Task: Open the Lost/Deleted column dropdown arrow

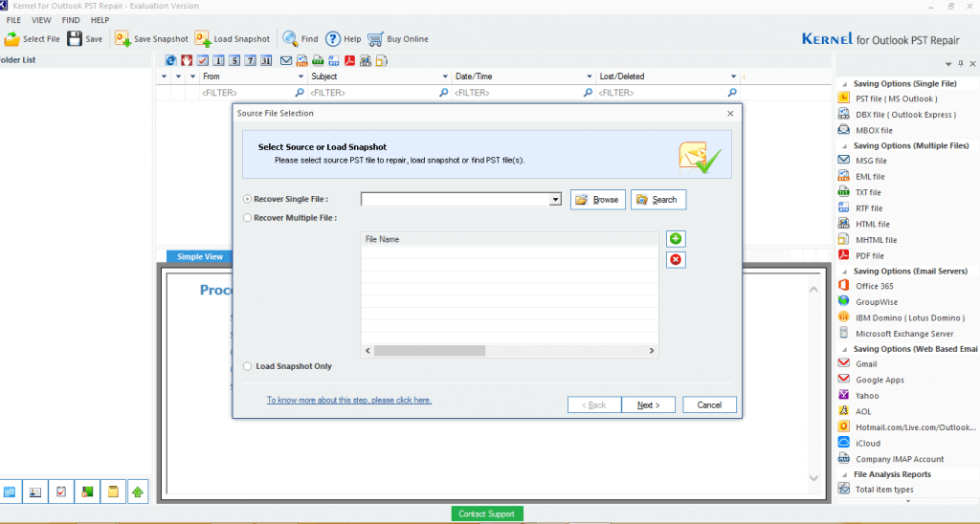Action: pos(733,76)
